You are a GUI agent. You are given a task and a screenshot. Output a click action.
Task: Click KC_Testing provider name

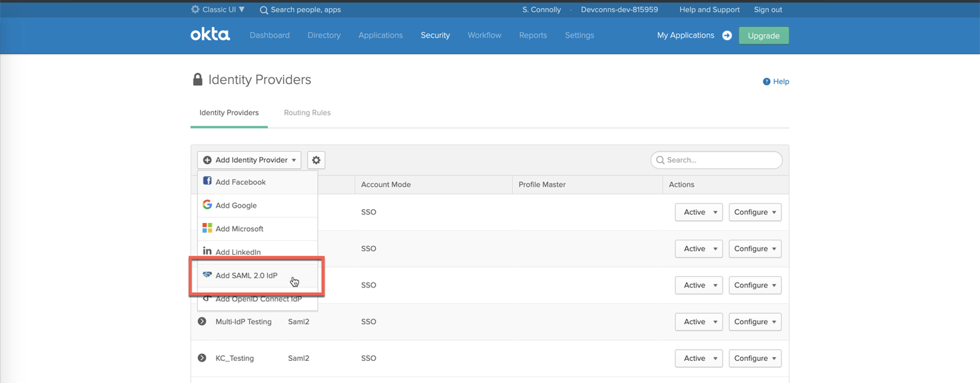pos(235,359)
